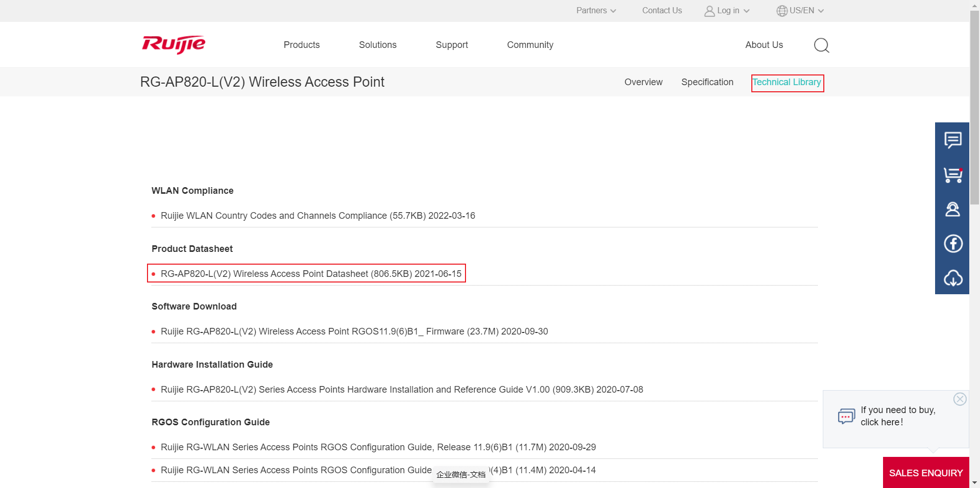The width and height of the screenshot is (980, 488).
Task: Click the page vertical scrollbar thumb
Action: [974, 107]
